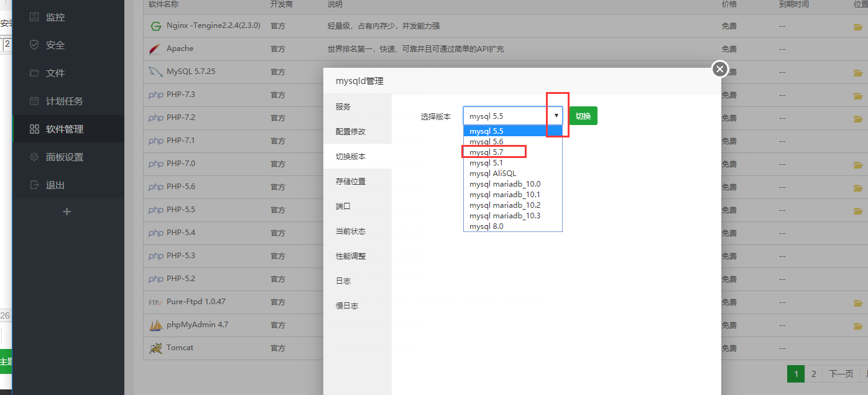Click the Tomcat cat icon
This screenshot has width=868, height=395.
pos(155,348)
